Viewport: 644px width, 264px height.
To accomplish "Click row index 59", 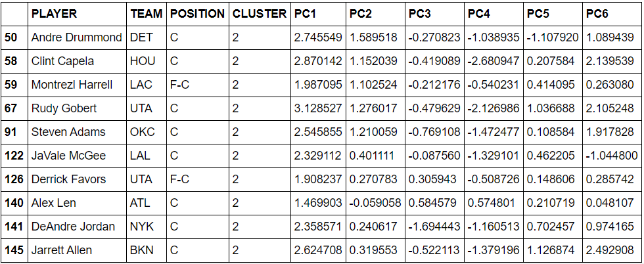I will click(x=14, y=85).
